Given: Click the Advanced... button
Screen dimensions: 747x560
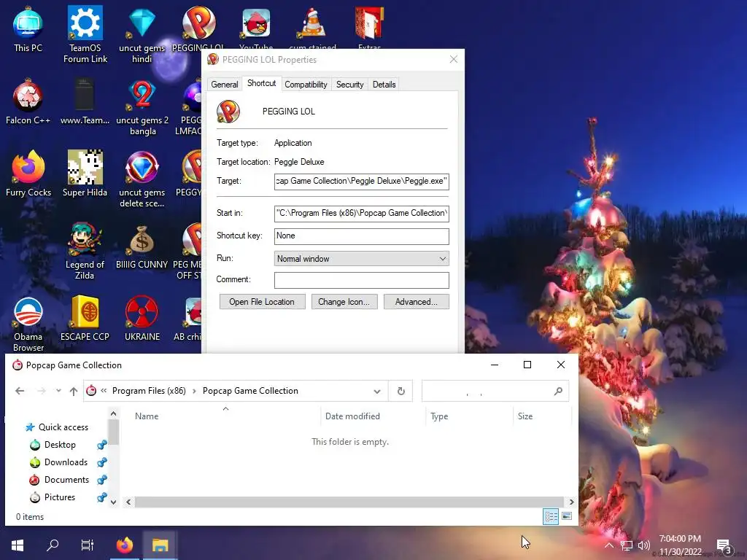Looking at the screenshot, I should (416, 302).
